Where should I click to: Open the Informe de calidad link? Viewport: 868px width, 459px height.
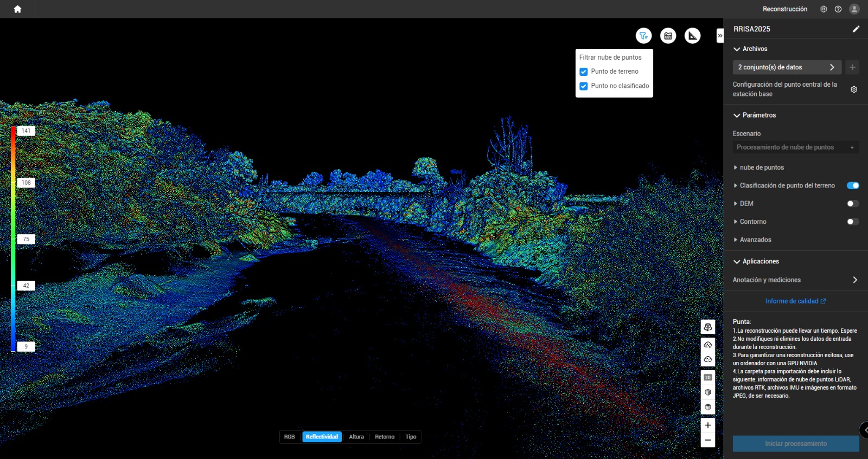(796, 301)
